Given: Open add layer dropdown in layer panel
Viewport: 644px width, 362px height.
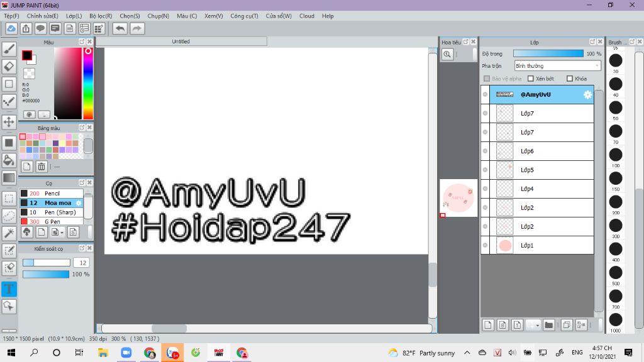Looking at the screenshot, I should point(533,325).
